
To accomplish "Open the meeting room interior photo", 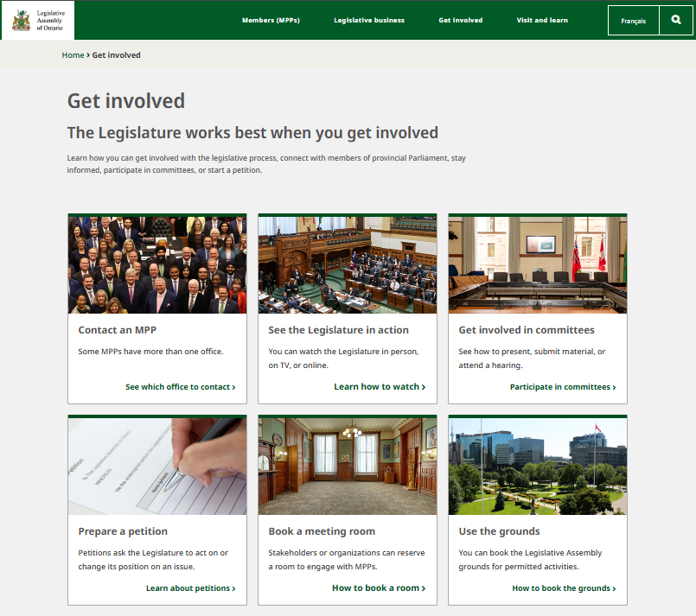I will click(348, 467).
